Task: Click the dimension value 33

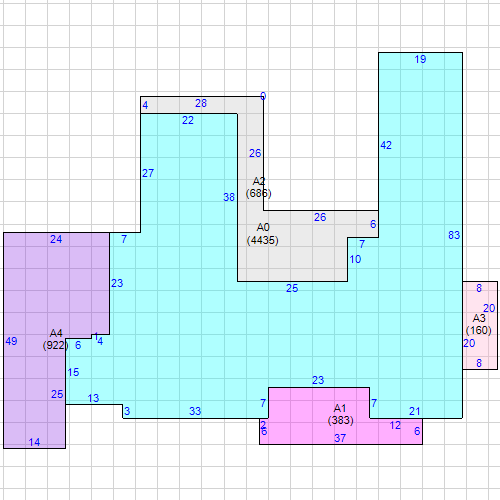Action: 195,411
